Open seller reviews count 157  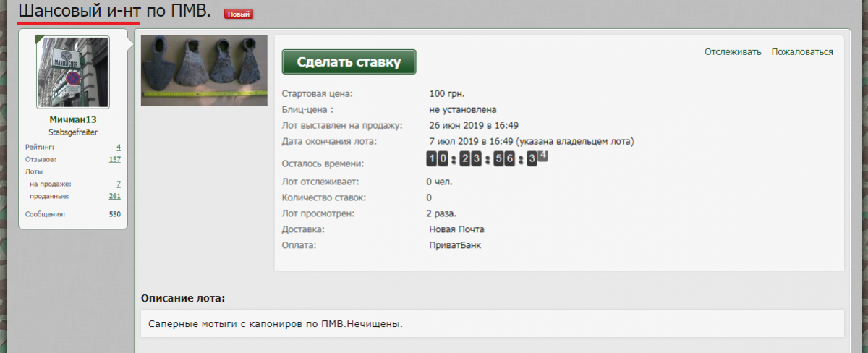coord(114,159)
